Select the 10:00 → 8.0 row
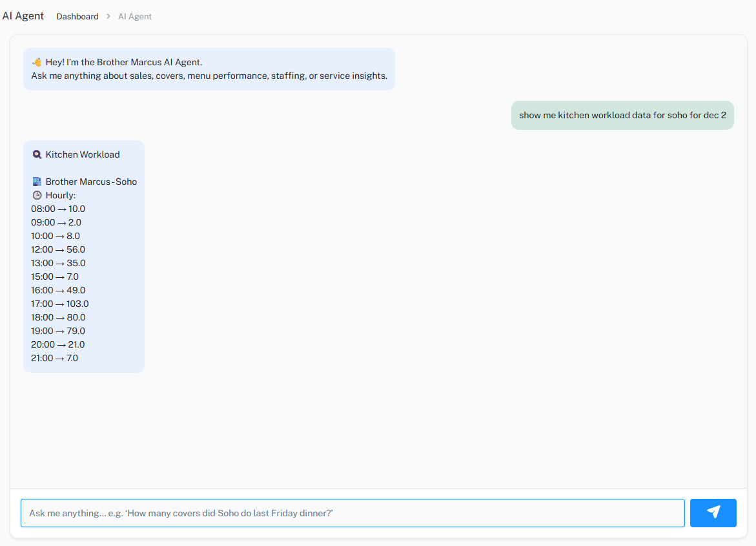This screenshot has width=756, height=546. (56, 236)
